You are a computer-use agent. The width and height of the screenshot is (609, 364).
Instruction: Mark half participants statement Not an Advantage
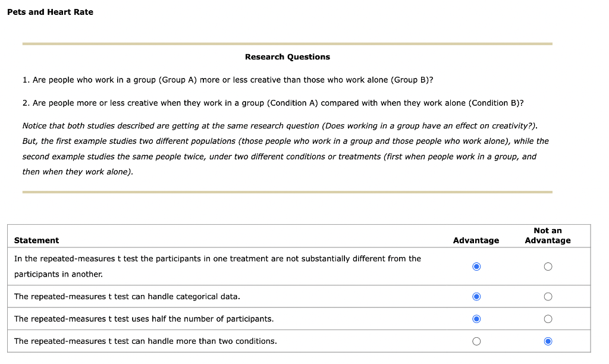pos(548,319)
